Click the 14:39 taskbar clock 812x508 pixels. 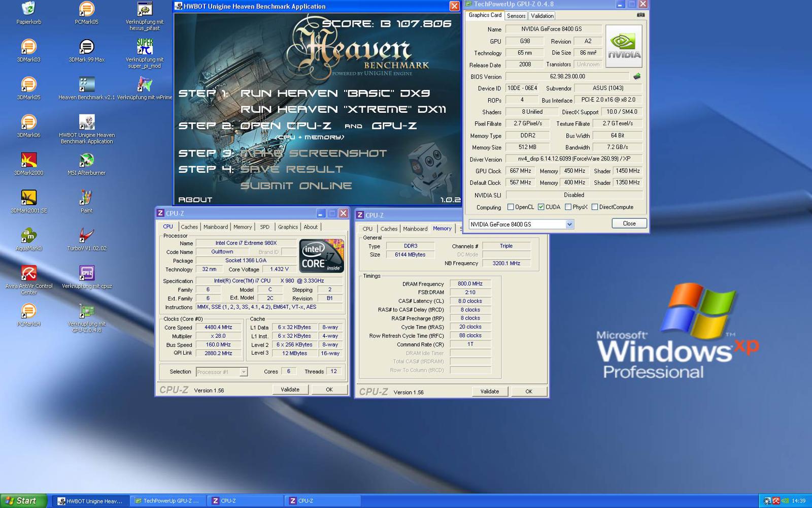799,501
